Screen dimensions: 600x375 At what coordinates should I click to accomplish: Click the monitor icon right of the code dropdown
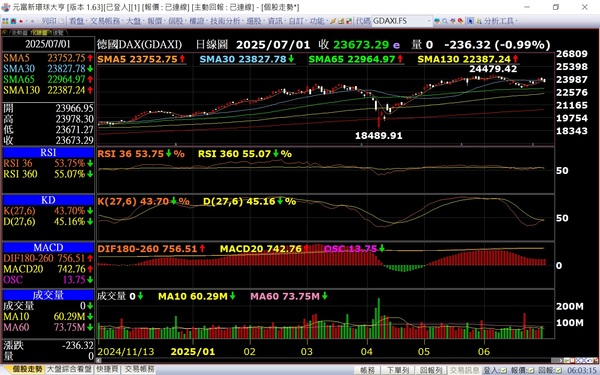[437, 21]
